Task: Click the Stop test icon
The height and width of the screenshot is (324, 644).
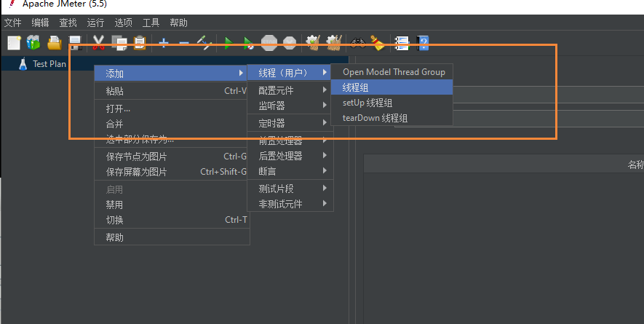Action: pos(269,43)
